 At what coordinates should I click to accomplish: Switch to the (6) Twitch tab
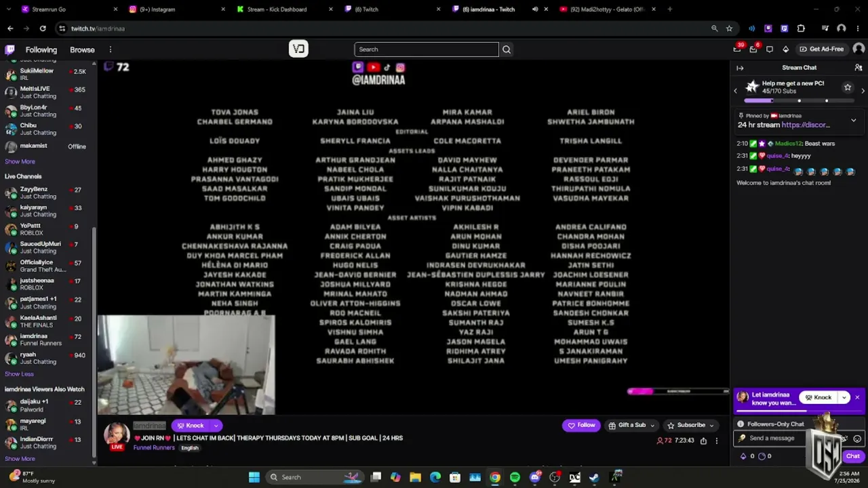click(x=392, y=9)
